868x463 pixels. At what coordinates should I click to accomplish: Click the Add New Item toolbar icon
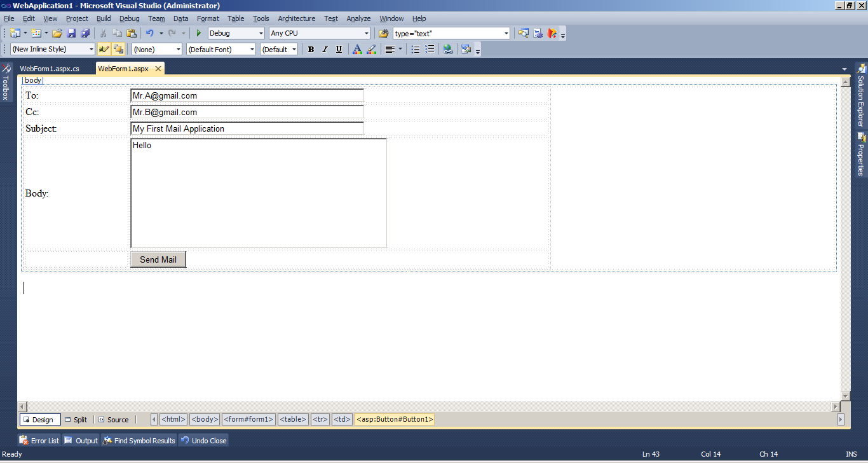coord(36,33)
